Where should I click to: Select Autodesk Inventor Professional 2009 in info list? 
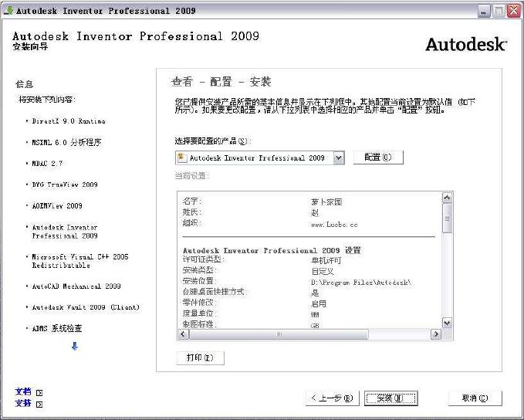pyautogui.click(x=65, y=232)
